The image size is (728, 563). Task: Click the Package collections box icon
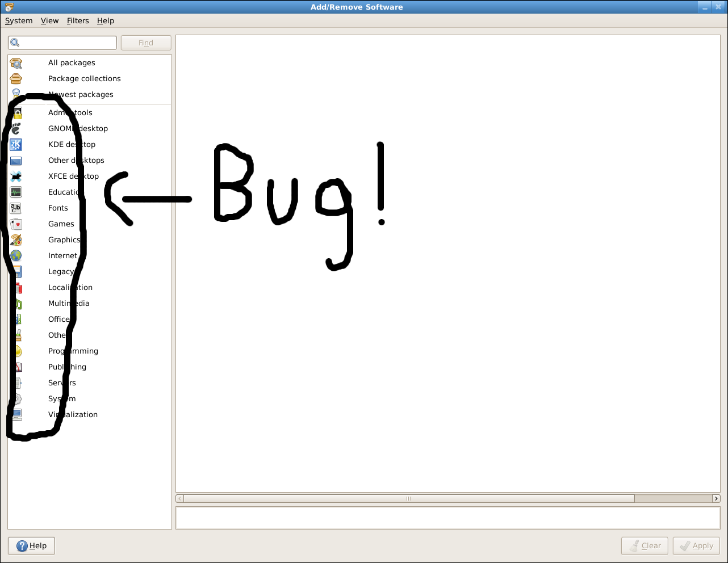[x=16, y=79]
